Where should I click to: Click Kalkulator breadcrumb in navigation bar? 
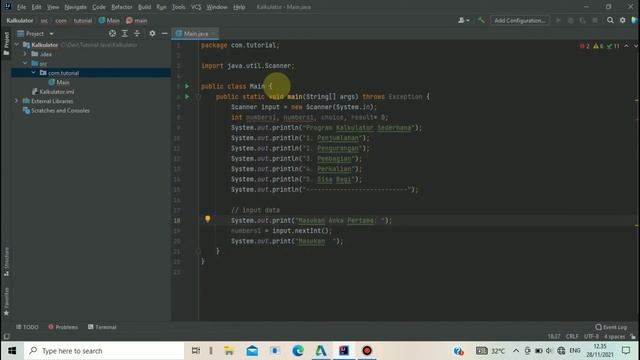tap(20, 20)
